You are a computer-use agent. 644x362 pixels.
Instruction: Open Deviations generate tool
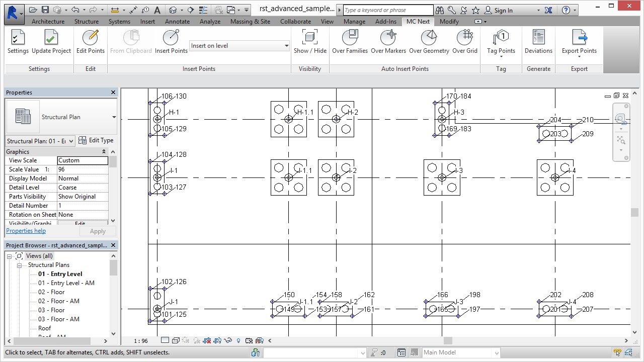(x=538, y=42)
